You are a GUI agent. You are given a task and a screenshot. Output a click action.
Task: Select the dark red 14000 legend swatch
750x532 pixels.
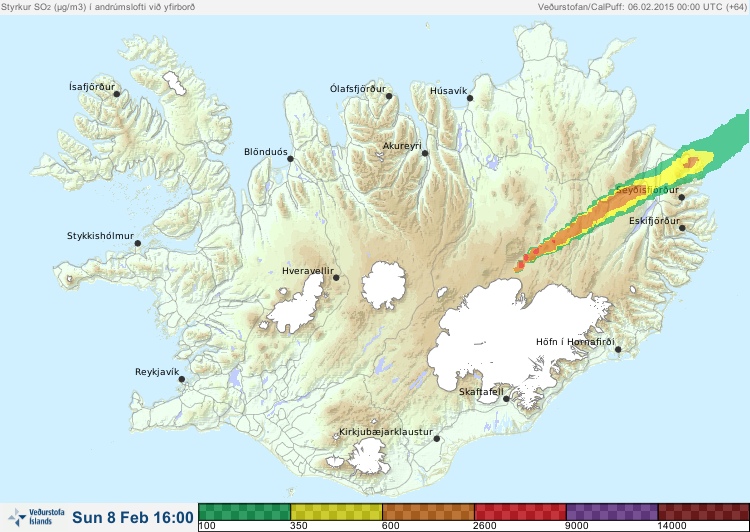click(x=704, y=512)
